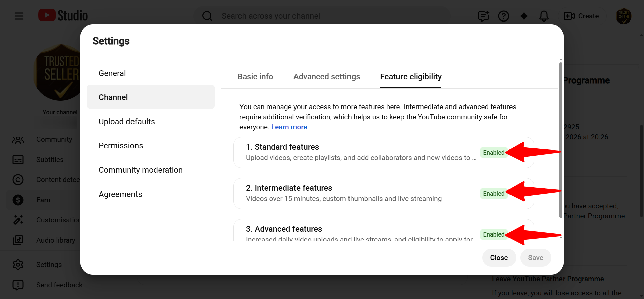Select Community moderation section
The image size is (644, 299).
coord(151,170)
